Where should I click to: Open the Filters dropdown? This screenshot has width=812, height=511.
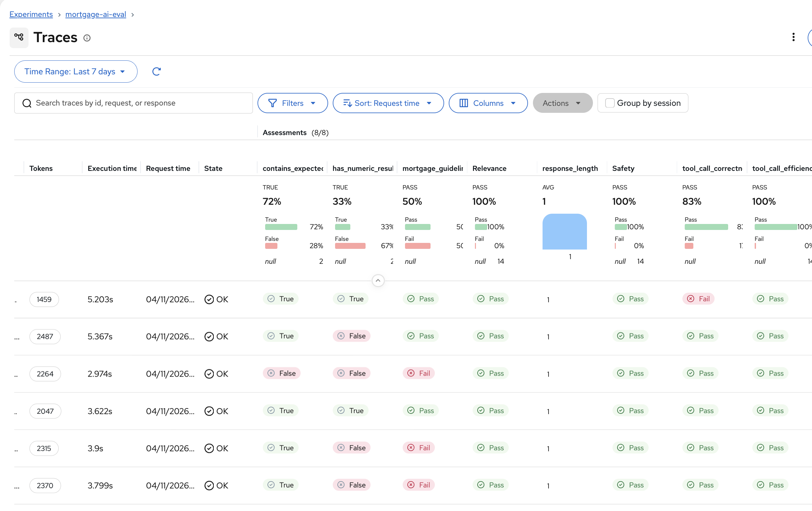pos(292,103)
